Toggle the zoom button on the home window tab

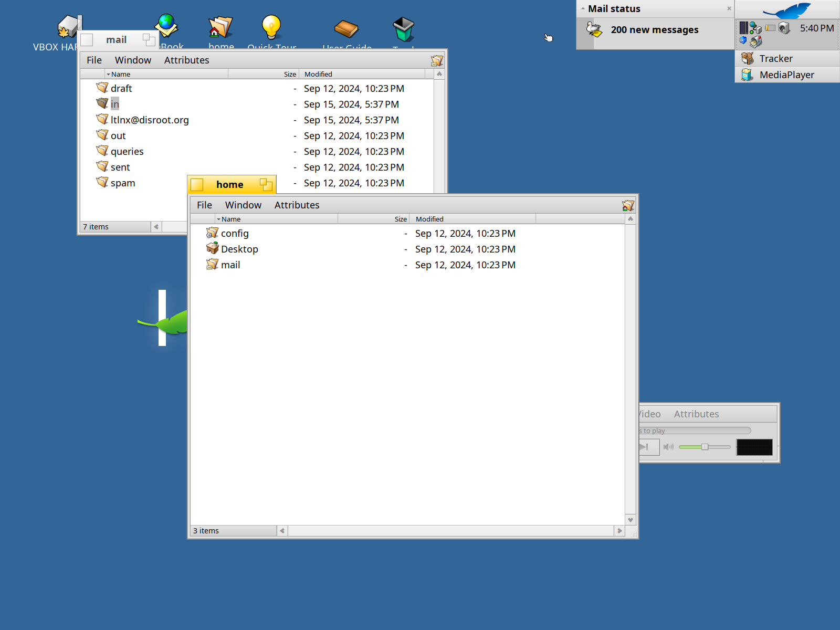tap(266, 184)
